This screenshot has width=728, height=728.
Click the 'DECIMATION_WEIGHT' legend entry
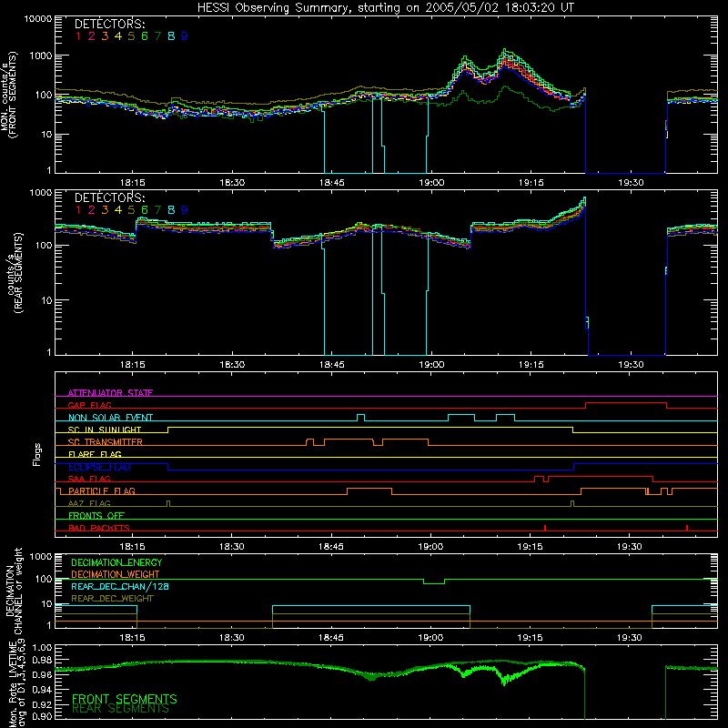[116, 574]
